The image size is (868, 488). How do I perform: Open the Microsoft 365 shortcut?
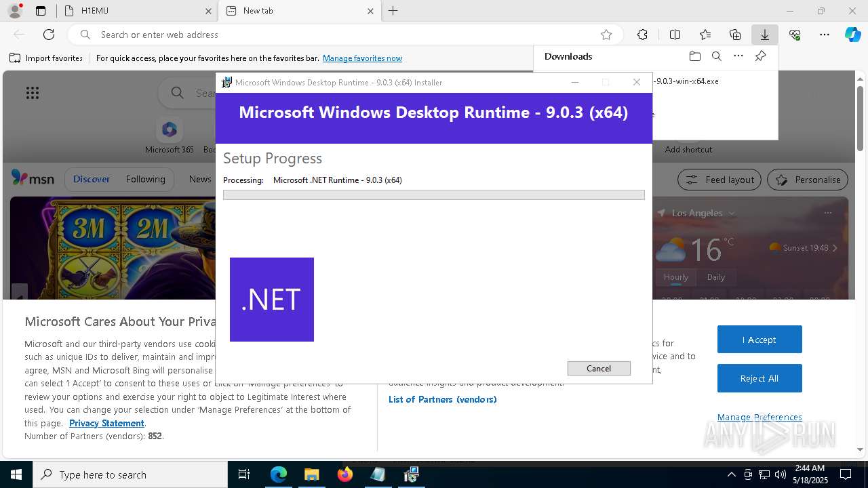170,136
